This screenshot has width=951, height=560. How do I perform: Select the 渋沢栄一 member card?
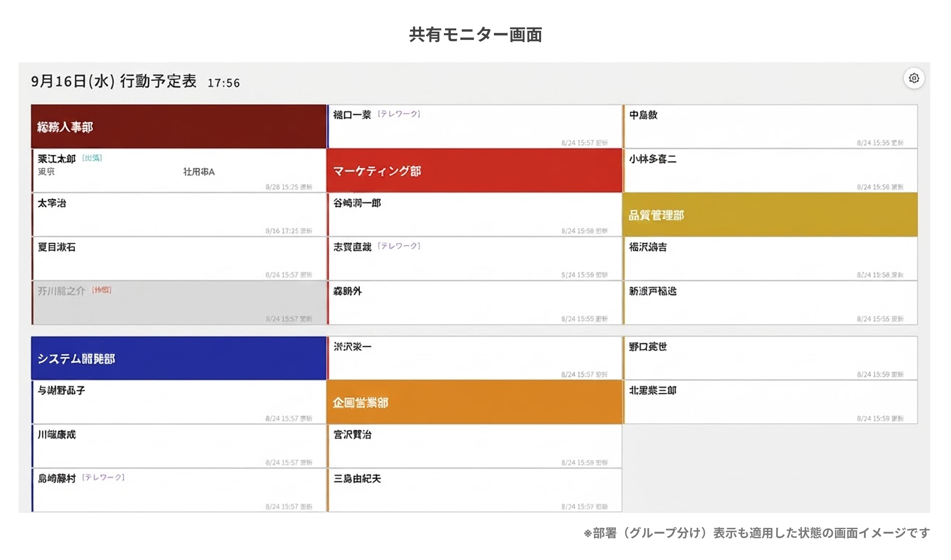pos(475,358)
